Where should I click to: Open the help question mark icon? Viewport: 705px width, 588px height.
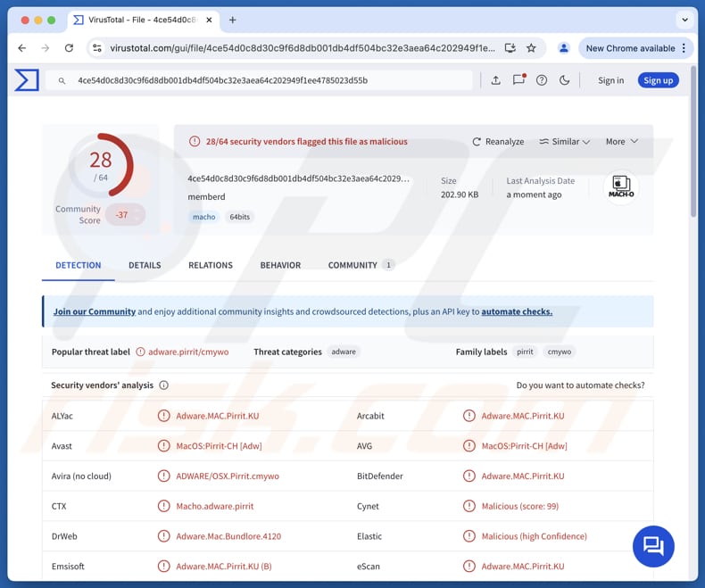(x=542, y=80)
